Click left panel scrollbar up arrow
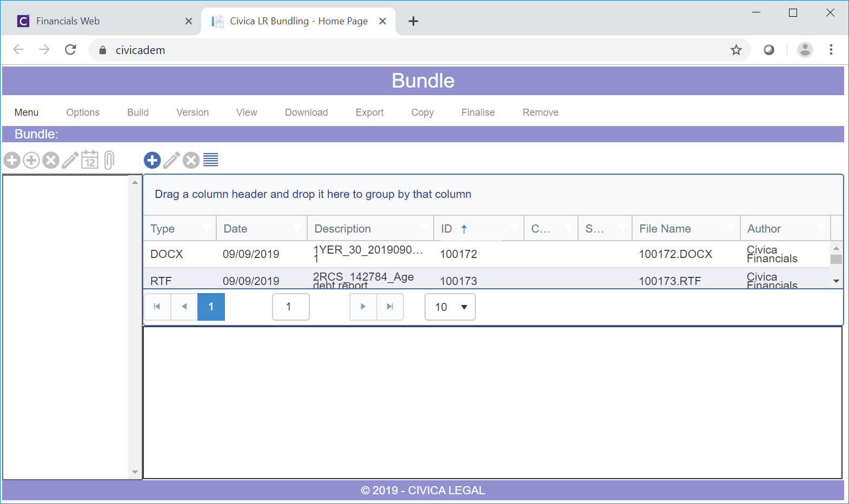Screen dimensions: 849x504 pos(135,182)
